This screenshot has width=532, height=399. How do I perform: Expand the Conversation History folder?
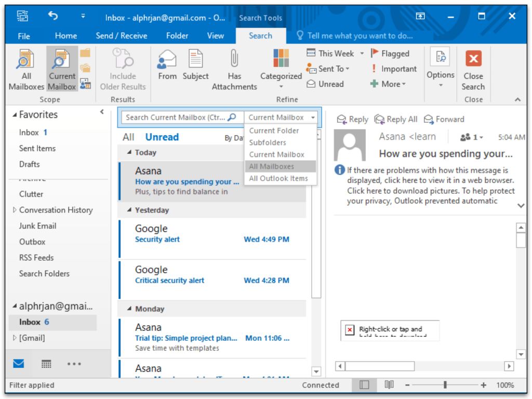tap(15, 210)
